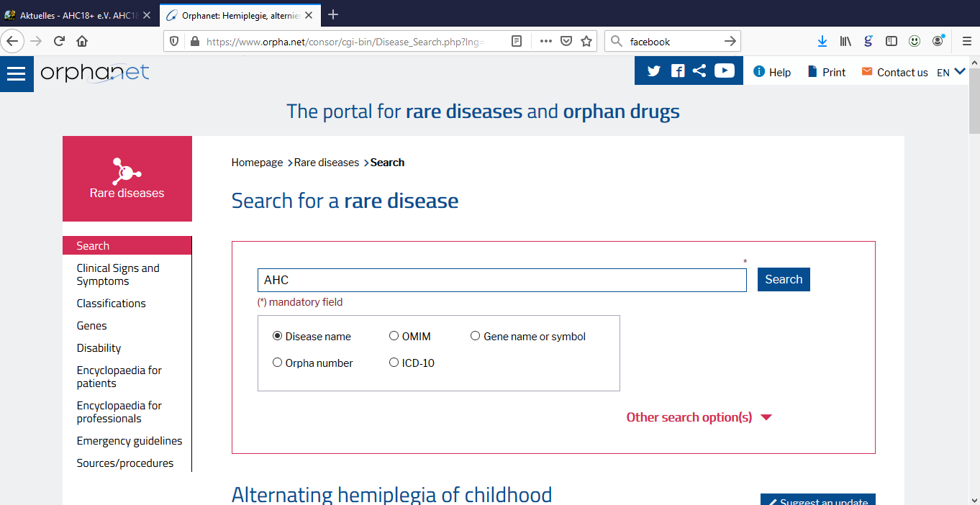Viewport: 980px width, 505px height.
Task: Click the Print page icon
Action: (x=813, y=71)
